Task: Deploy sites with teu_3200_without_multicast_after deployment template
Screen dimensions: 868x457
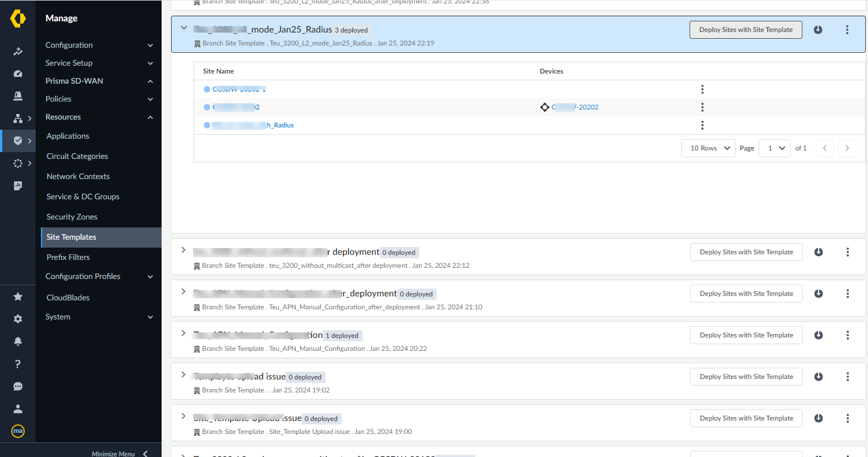Action: click(746, 252)
